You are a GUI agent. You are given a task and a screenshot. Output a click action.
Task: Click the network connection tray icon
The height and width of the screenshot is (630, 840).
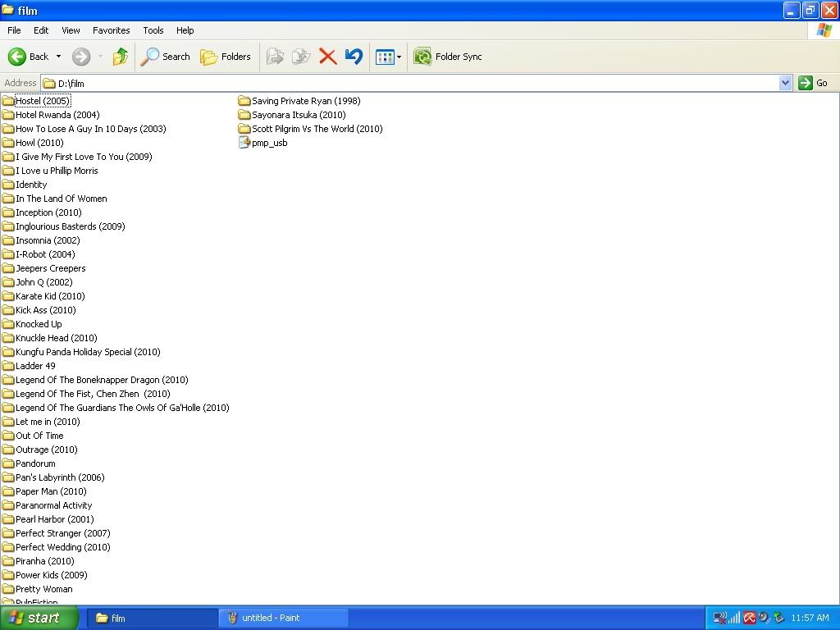tap(719, 619)
